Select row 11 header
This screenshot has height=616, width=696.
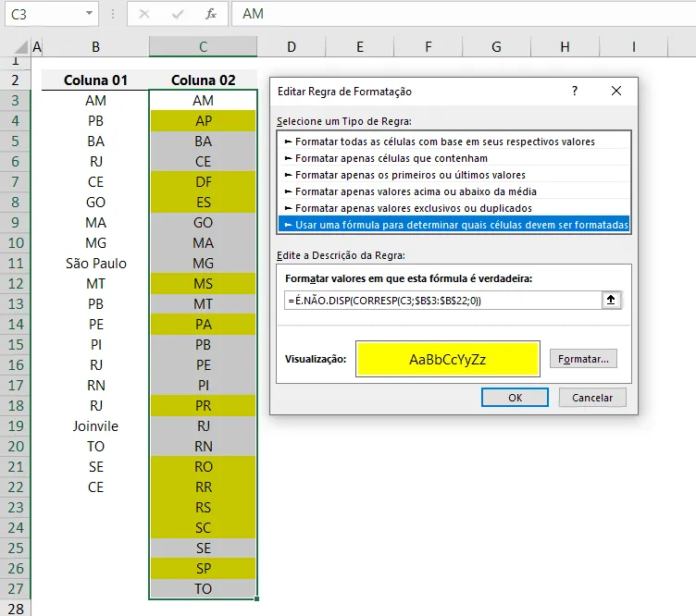pos(15,264)
